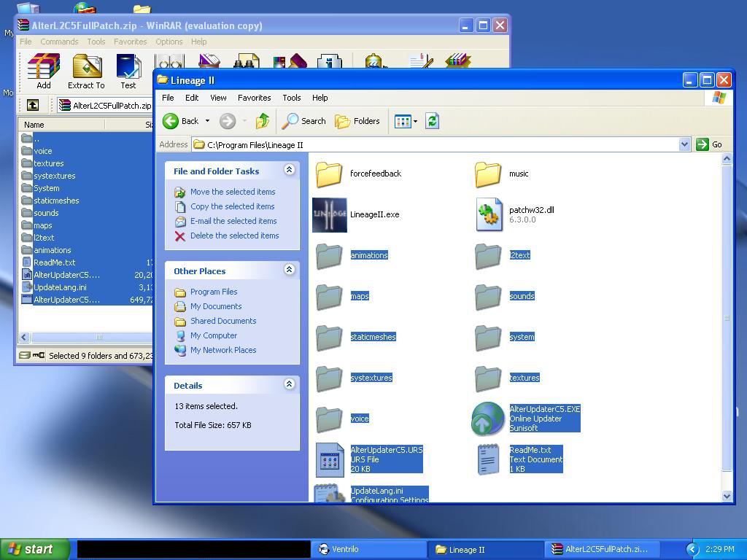Image resolution: width=747 pixels, height=560 pixels.
Task: Open the Back button history dropdown
Action: (x=207, y=121)
